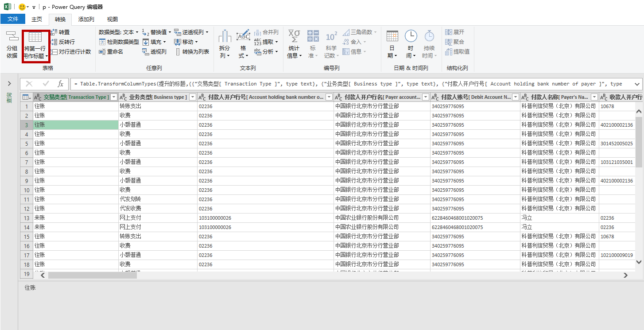Image resolution: width=644 pixels, height=330 pixels.
Task: Select row number 13 header
Action: 27,218
